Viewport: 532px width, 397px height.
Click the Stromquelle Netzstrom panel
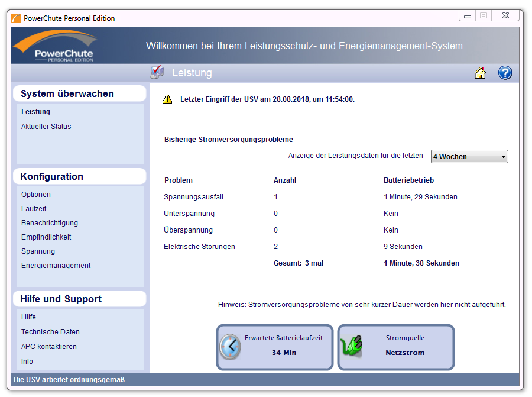click(x=396, y=347)
